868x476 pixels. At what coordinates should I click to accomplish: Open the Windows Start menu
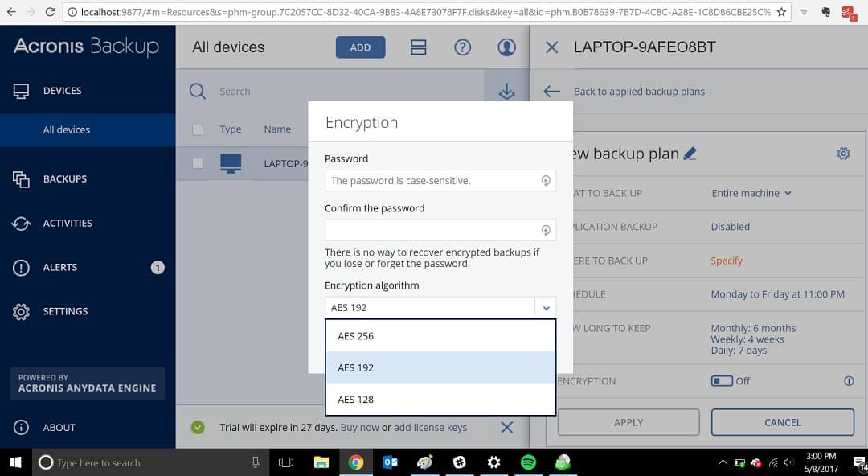[15, 462]
